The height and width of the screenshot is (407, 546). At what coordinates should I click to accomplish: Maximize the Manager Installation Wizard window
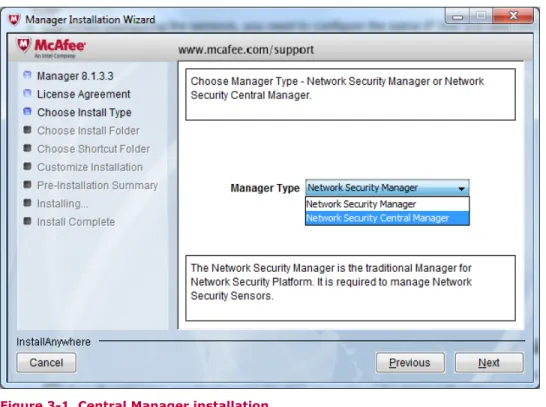482,16
